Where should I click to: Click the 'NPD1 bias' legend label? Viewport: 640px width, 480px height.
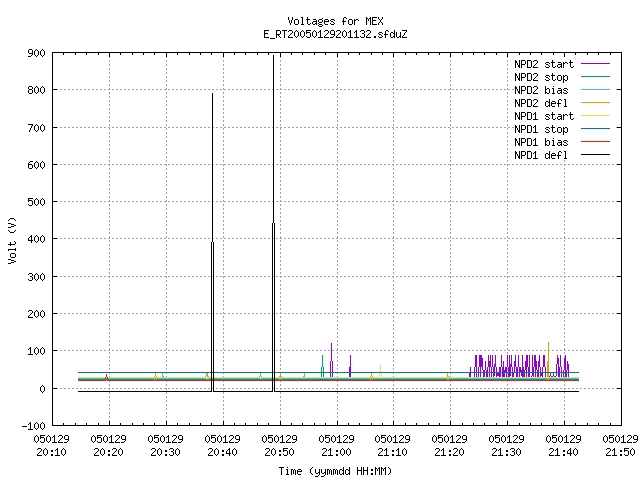click(541, 142)
